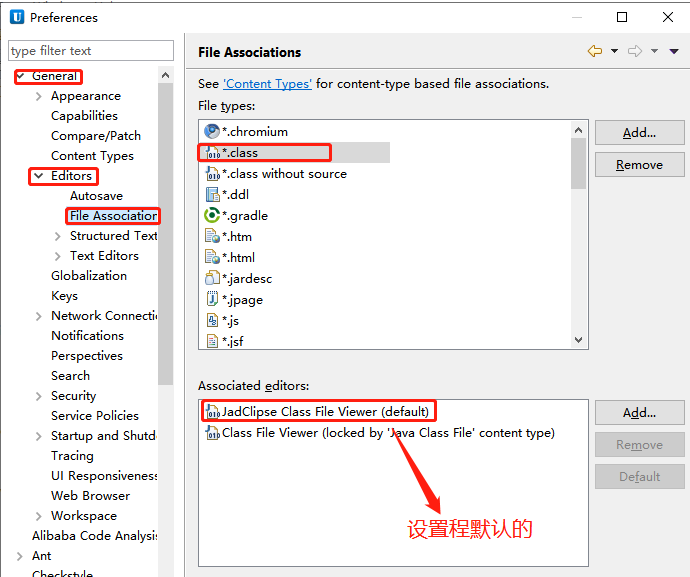Expand the Security tree node
The image size is (690, 577).
pos(39,396)
